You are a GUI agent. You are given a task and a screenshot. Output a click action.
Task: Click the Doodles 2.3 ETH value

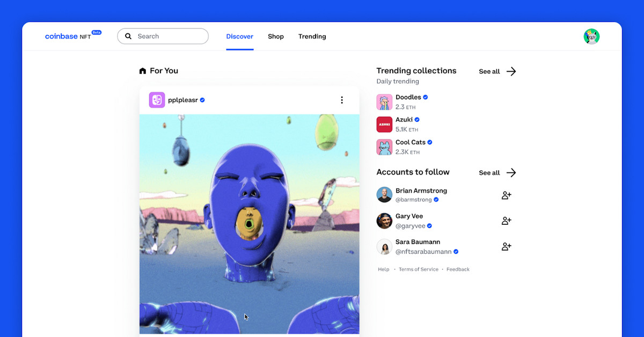coord(405,107)
